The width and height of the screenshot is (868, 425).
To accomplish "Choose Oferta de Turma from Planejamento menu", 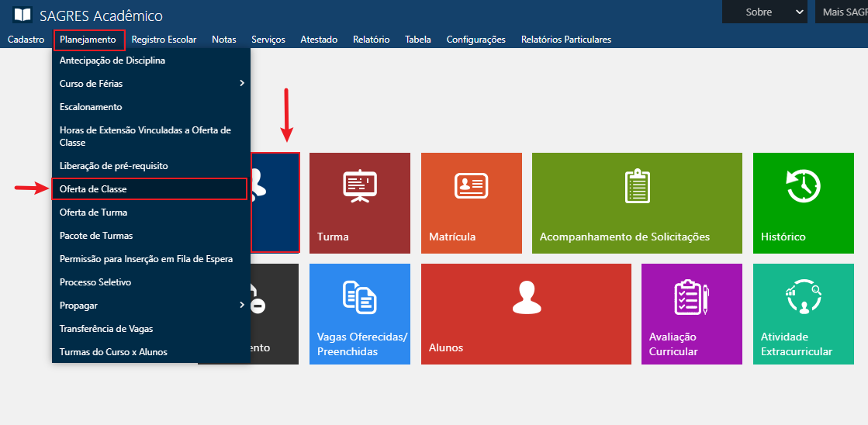I will [93, 212].
